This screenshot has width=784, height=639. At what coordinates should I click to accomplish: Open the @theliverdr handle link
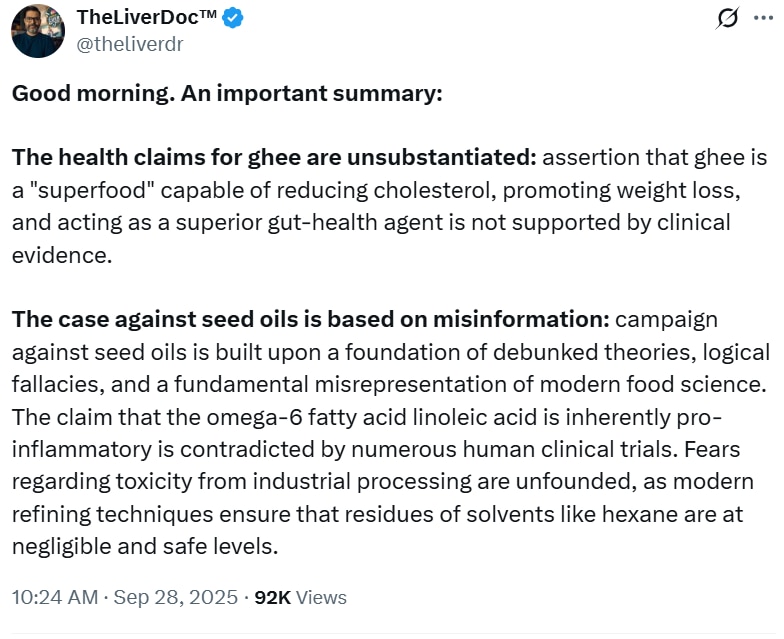pyautogui.click(x=130, y=44)
